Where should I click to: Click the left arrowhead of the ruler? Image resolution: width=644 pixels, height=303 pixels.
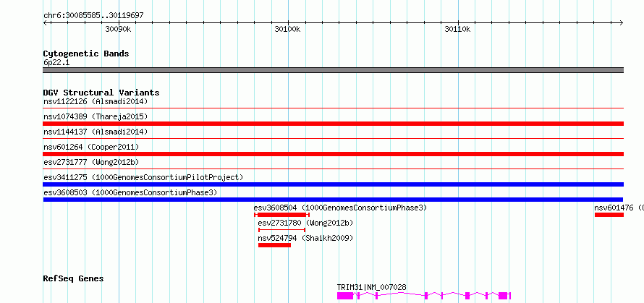[x=45, y=22]
